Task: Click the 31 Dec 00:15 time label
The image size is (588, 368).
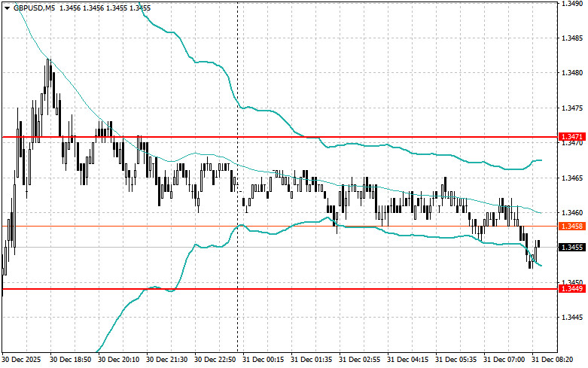Action: coord(265,360)
